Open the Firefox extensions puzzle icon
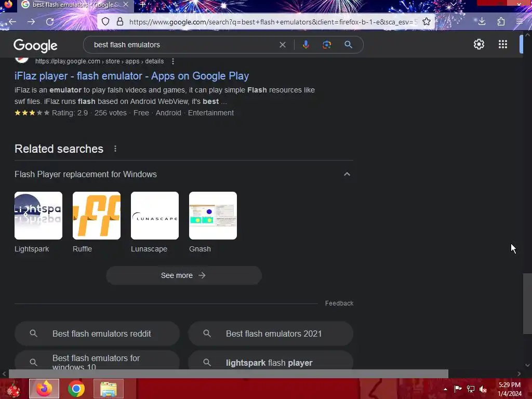 point(501,22)
